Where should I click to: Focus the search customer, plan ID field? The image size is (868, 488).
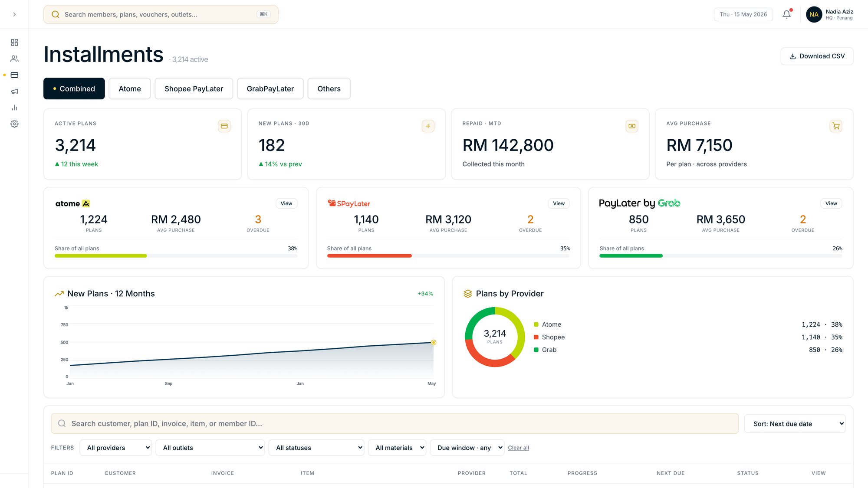tap(395, 423)
